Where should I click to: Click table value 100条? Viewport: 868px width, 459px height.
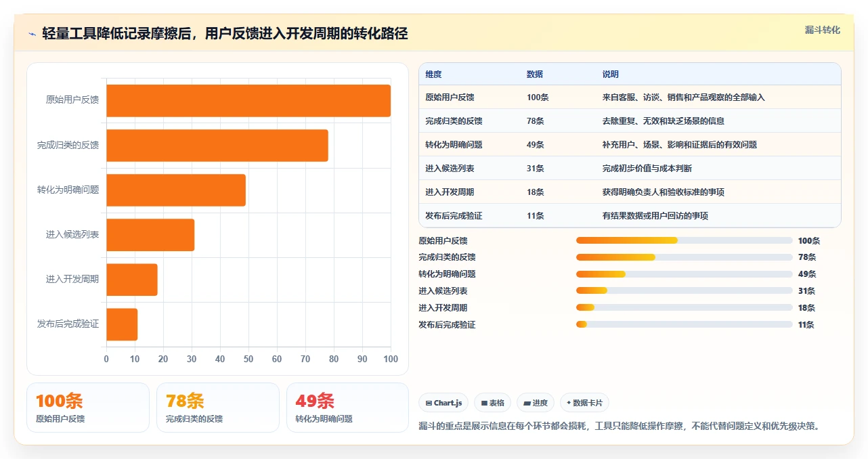point(538,97)
